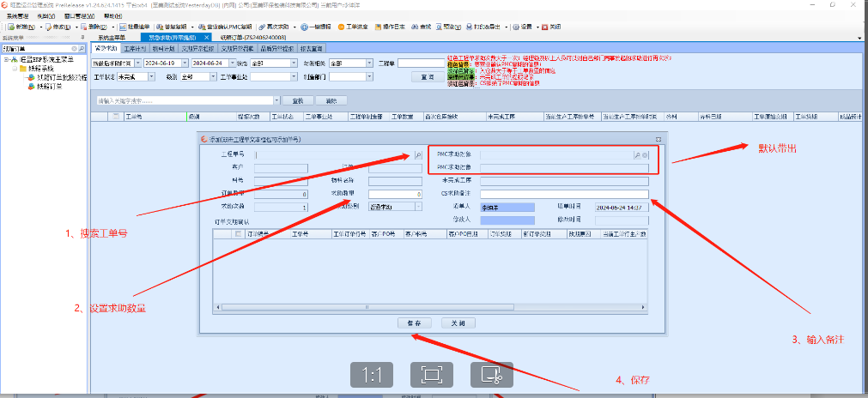Image resolution: width=868 pixels, height=398 pixels.
Task: Open the end date 2024-06-24 dropdown
Action: (233, 63)
